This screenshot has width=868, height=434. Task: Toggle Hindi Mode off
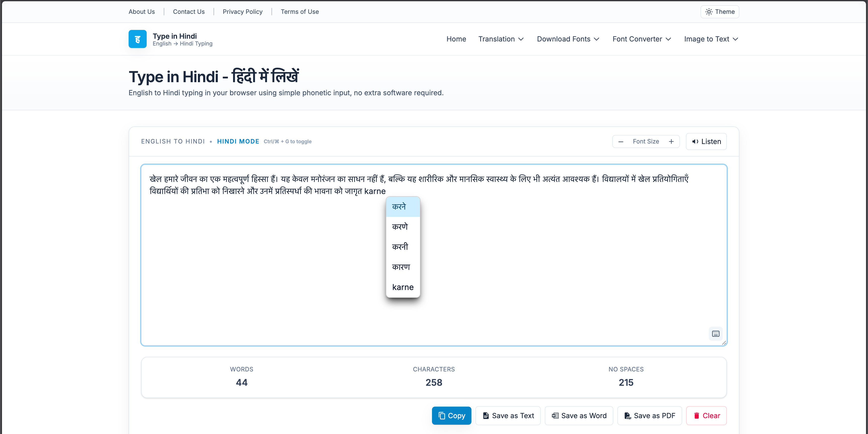pos(238,141)
